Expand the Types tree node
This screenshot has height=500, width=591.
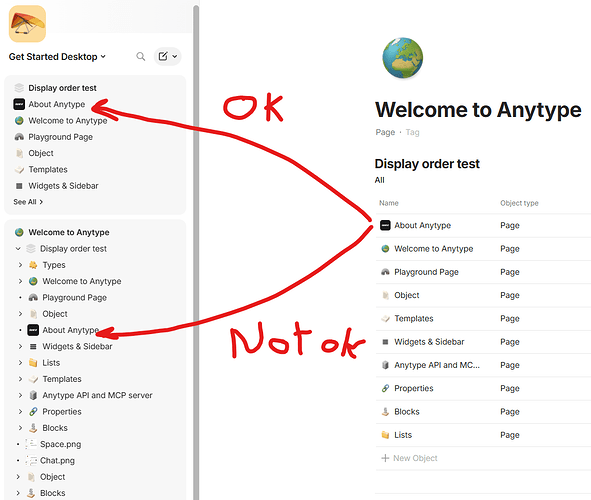pyautogui.click(x=20, y=265)
